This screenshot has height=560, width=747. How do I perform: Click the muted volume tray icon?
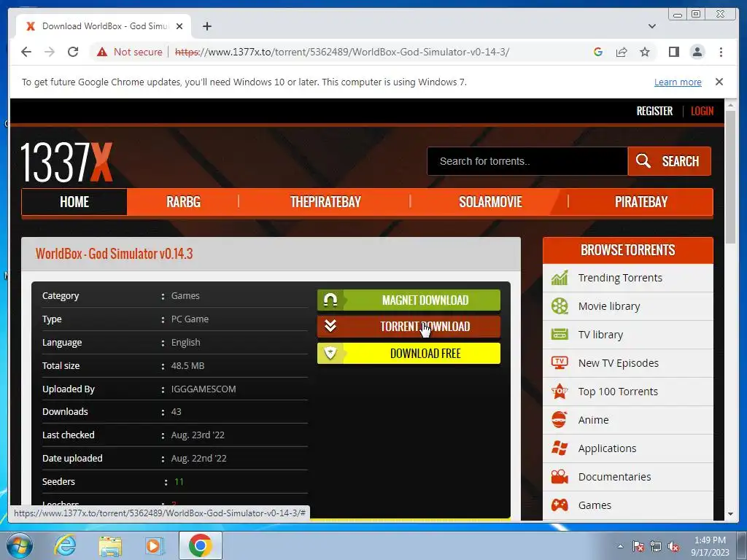click(673, 547)
